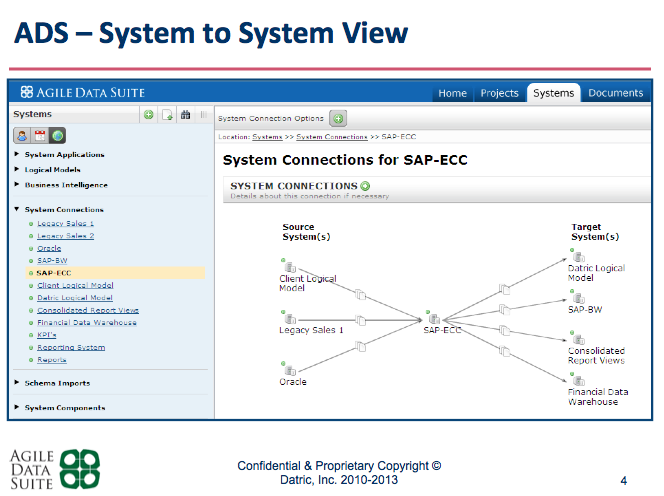664x496 pixels.
Task: Click connection icon on Legacy Sales 1 line
Action: (x=360, y=321)
